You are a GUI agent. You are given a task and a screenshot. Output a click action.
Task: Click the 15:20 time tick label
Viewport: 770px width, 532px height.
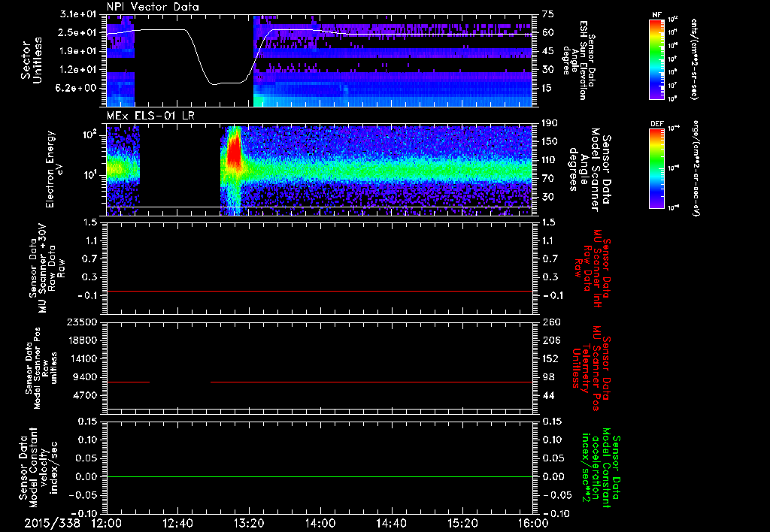point(462,523)
